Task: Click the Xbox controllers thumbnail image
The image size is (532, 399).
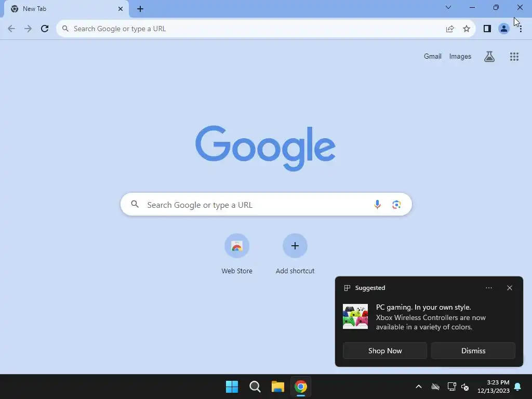Action: [355, 316]
